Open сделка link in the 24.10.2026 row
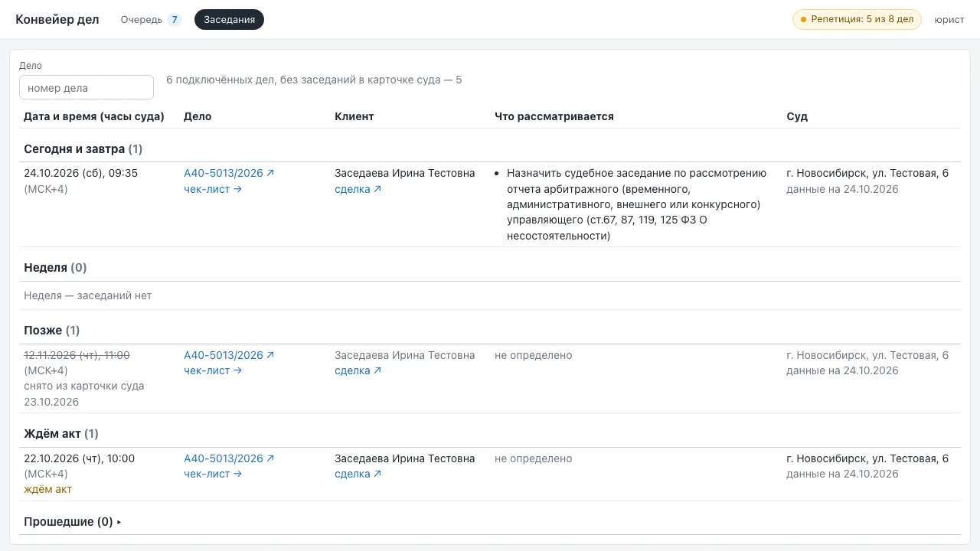This screenshot has height=551, width=980. coord(358,189)
